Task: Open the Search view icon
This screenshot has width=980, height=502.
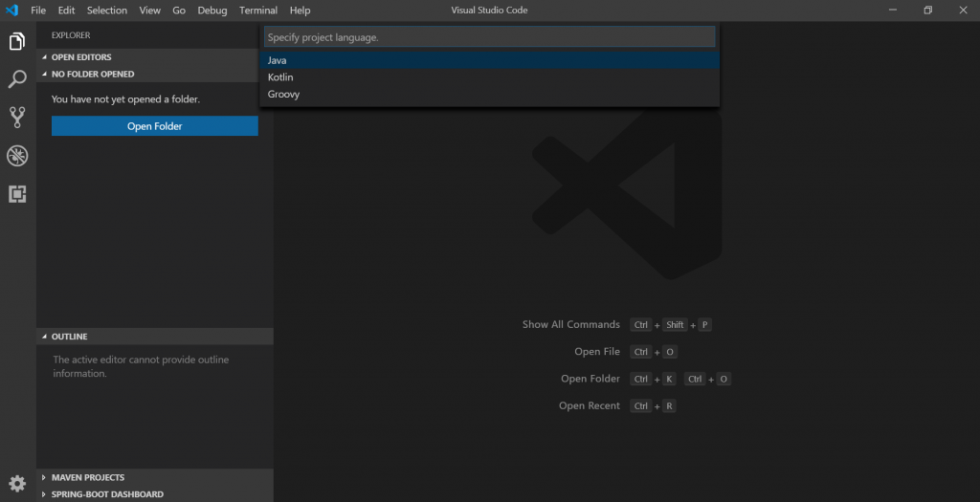Action: (17, 79)
